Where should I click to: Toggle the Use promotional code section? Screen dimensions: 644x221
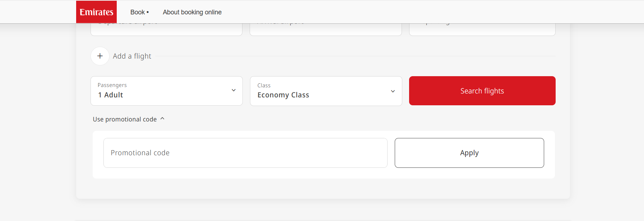coord(125,119)
